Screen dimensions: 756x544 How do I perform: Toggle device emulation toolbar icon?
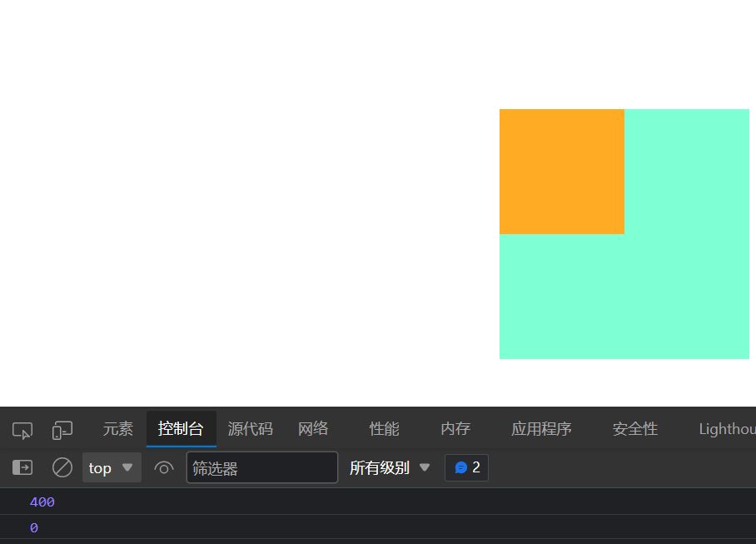click(x=62, y=430)
